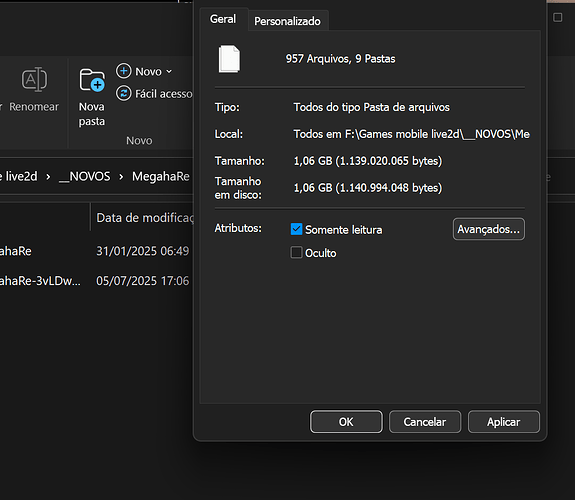Click the Novo plus circle icon
The height and width of the screenshot is (500, 575).
(124, 71)
